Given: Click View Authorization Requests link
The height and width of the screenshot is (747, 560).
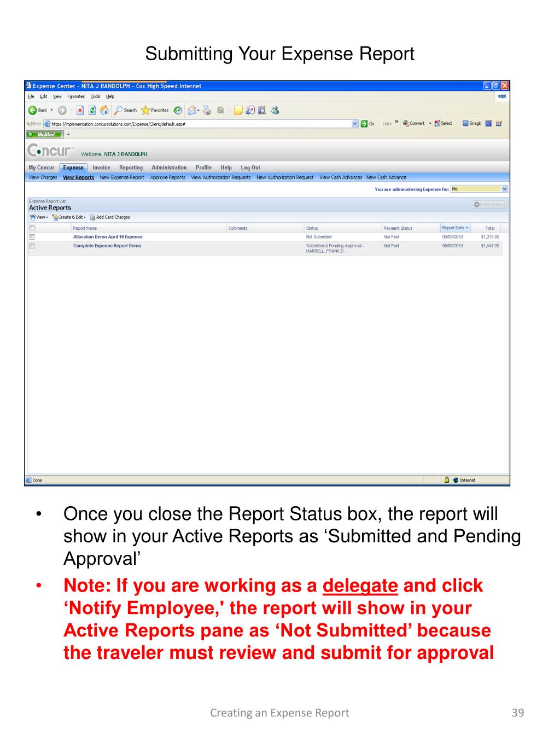Looking at the screenshot, I should click(221, 177).
